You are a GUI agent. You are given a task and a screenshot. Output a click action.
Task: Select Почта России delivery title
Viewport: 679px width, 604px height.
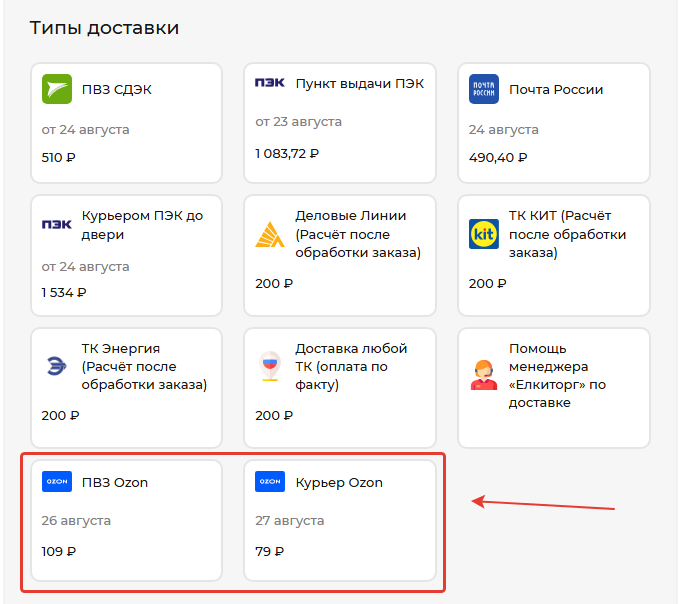pos(556,89)
